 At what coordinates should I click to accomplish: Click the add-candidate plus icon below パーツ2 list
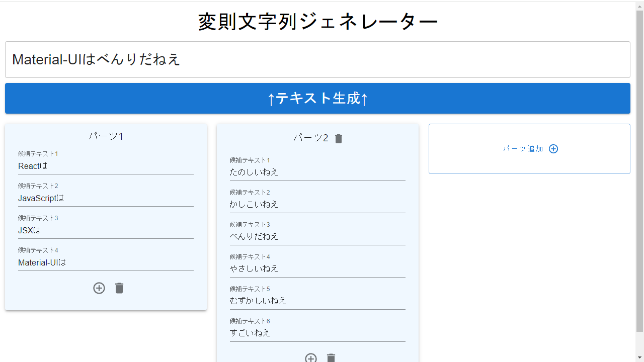tap(311, 358)
